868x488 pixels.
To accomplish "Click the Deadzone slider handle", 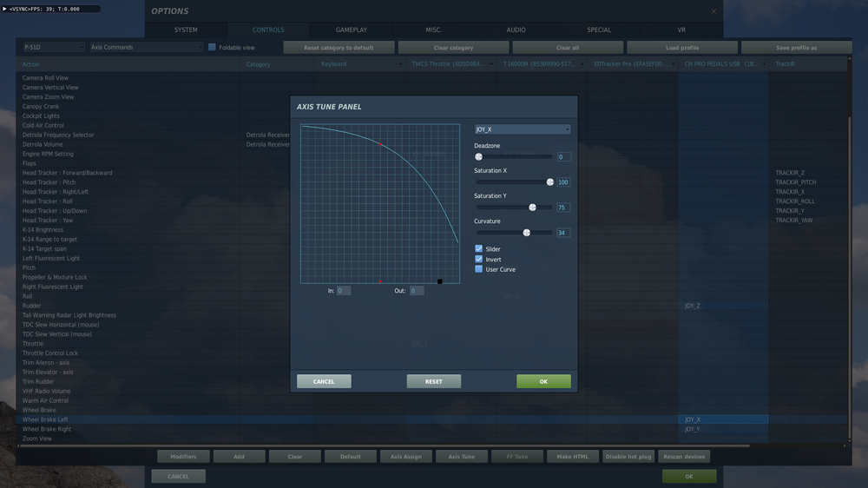I will coord(479,157).
